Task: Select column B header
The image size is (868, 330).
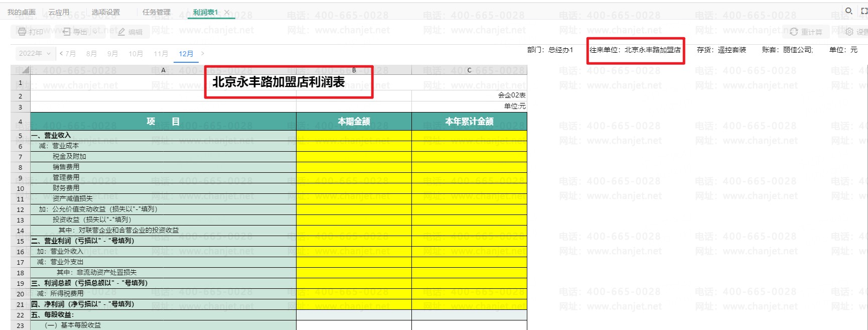Action: click(x=354, y=70)
